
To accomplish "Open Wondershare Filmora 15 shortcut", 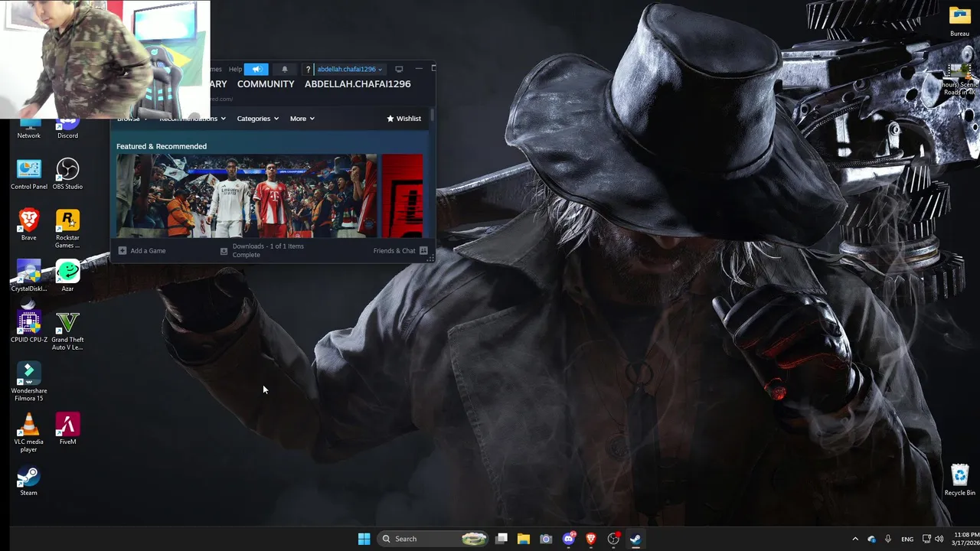I will tap(29, 382).
